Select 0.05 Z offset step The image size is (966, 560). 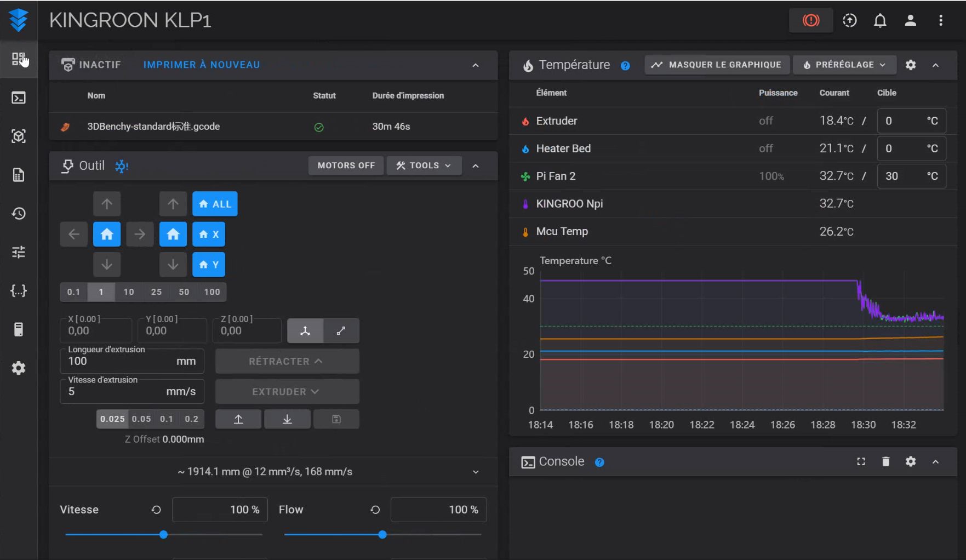[x=141, y=419]
